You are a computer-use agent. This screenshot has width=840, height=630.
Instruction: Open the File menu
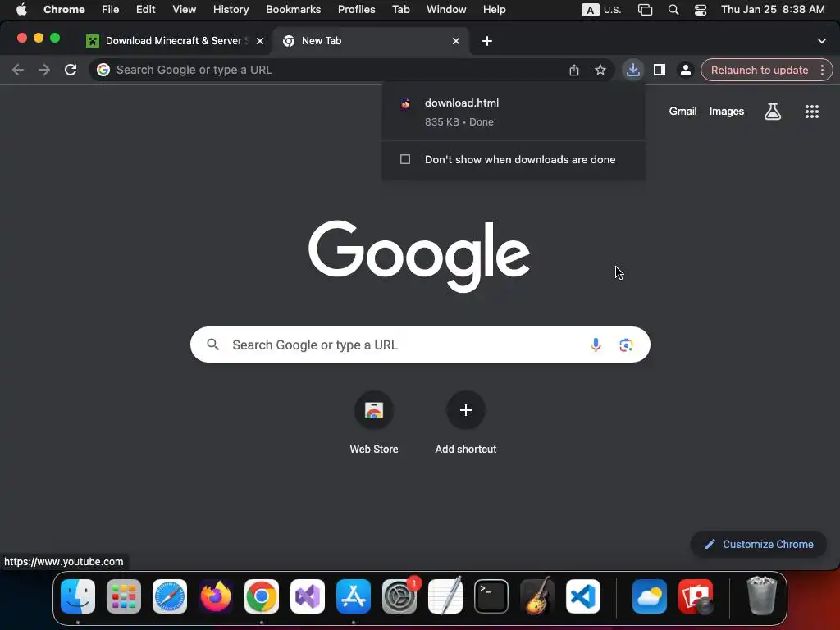111,10
